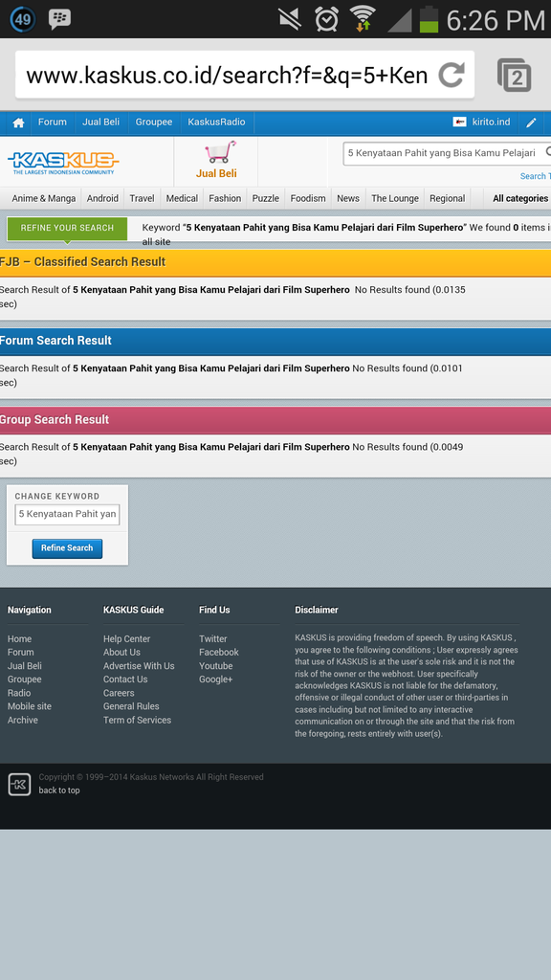Image resolution: width=551 pixels, height=980 pixels.
Task: Open the browser tabs switcher icon
Action: [x=514, y=75]
